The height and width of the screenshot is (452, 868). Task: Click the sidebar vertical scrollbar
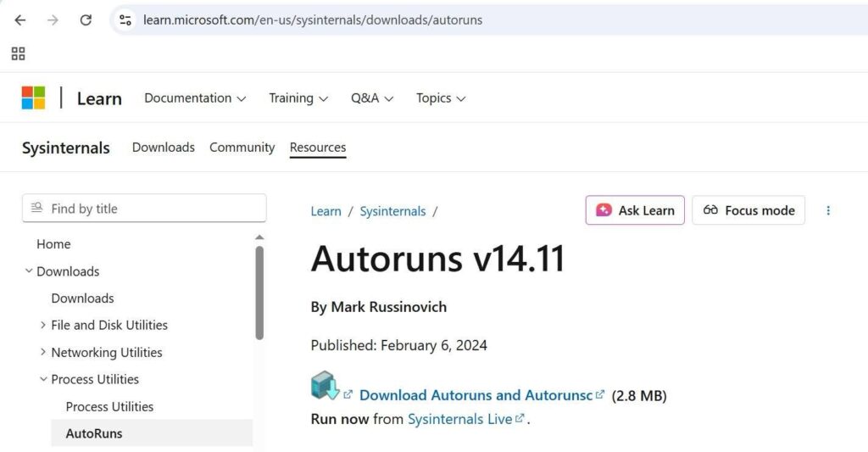point(259,293)
